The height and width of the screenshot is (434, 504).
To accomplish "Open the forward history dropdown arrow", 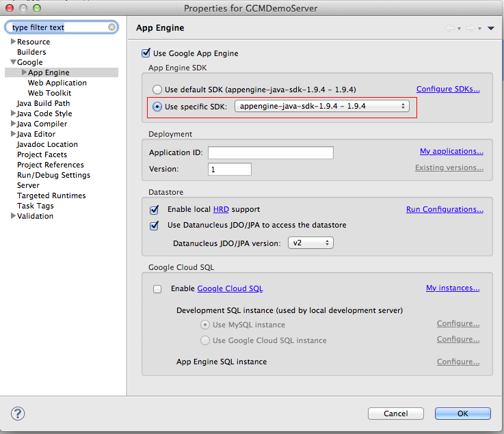I will pos(479,29).
